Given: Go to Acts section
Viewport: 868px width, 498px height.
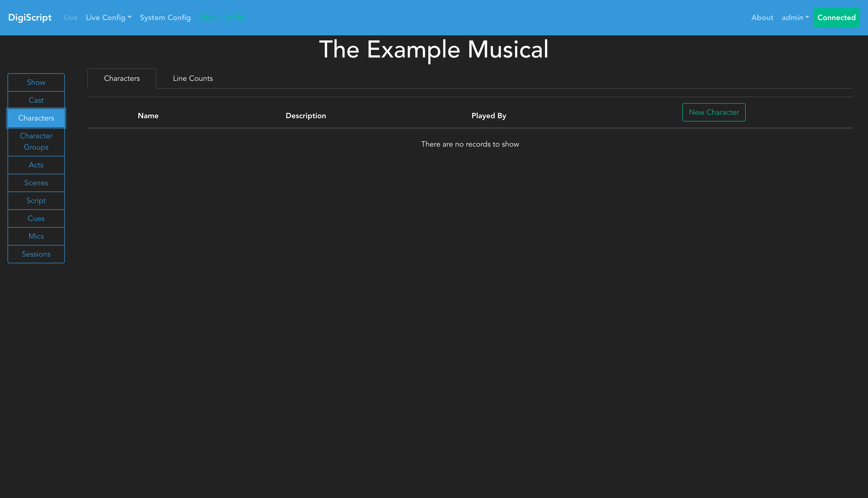Looking at the screenshot, I should point(36,165).
